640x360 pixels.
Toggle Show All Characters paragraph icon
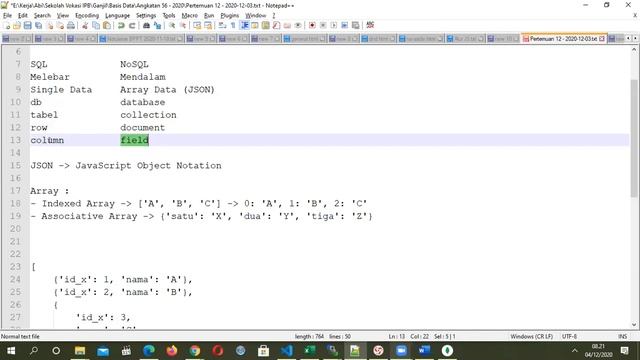pos(233,25)
